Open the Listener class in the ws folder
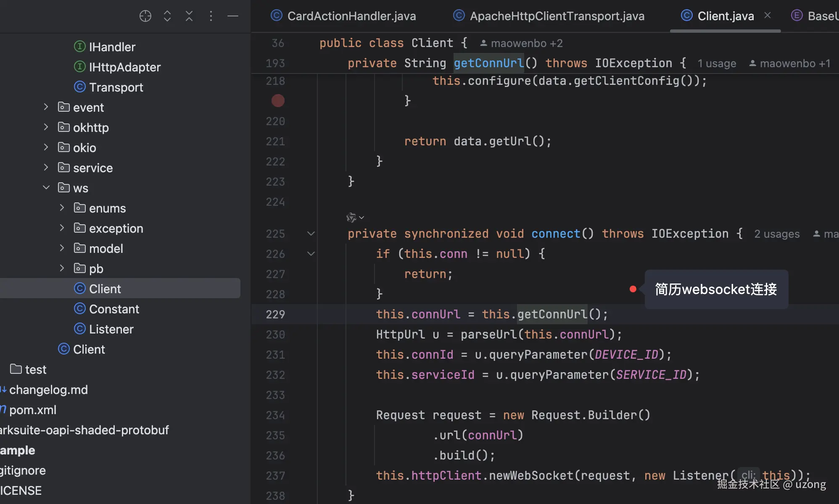Viewport: 839px width, 504px height. 111,329
